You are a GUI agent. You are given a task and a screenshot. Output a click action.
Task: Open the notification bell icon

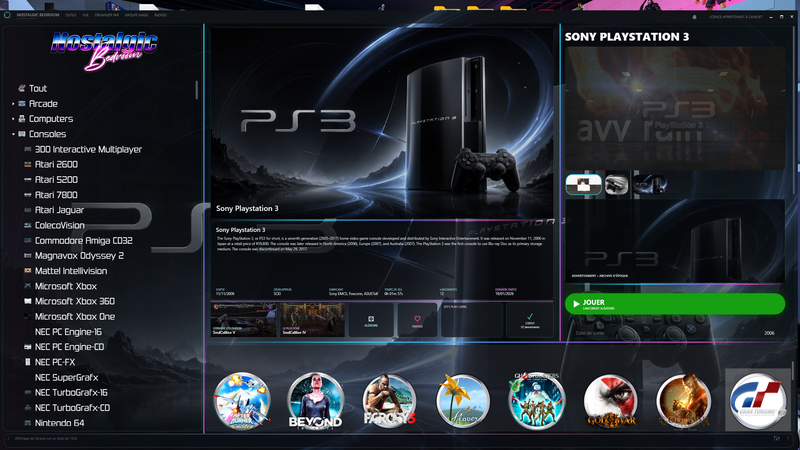694,17
